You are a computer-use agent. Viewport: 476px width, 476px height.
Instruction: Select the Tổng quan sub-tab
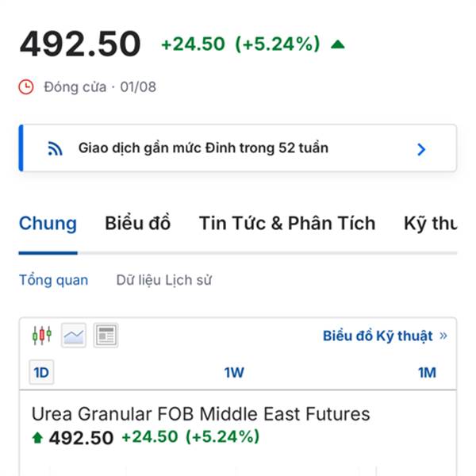tap(54, 280)
